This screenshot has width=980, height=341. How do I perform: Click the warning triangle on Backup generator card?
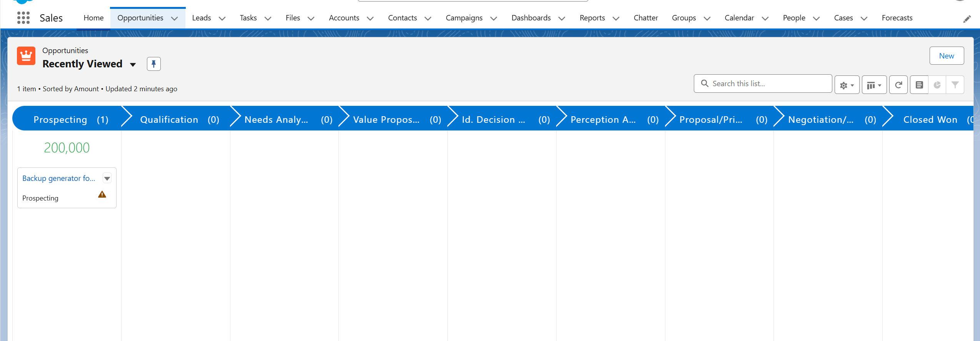pos(102,194)
